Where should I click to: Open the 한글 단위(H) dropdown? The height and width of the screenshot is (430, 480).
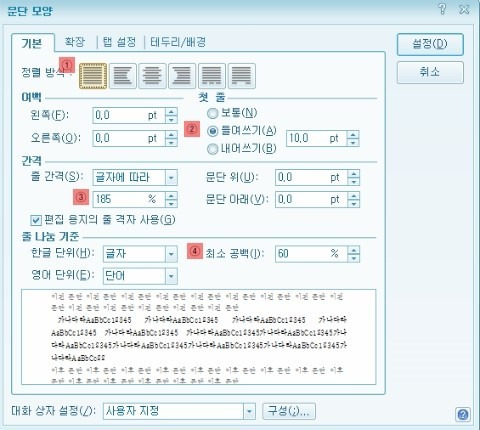(171, 254)
